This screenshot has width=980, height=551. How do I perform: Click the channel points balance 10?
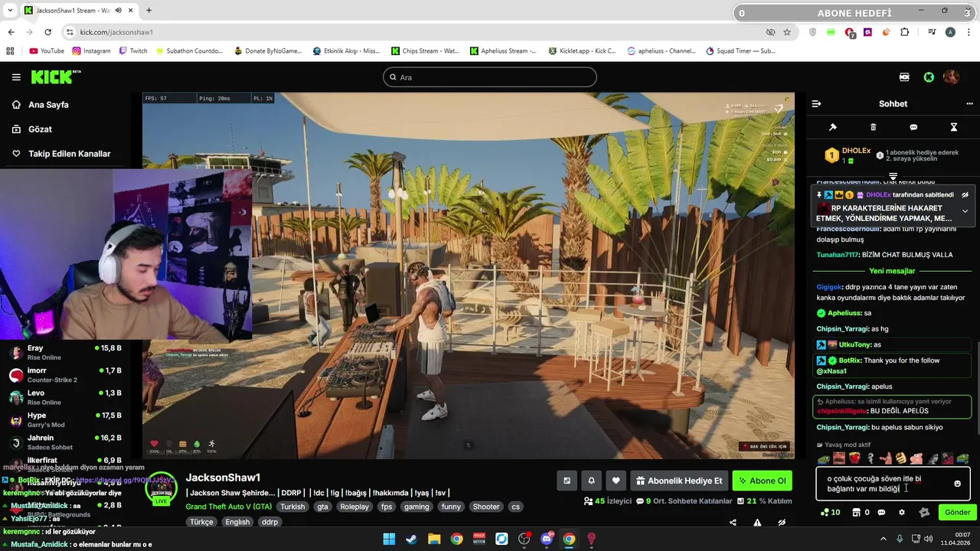click(830, 513)
